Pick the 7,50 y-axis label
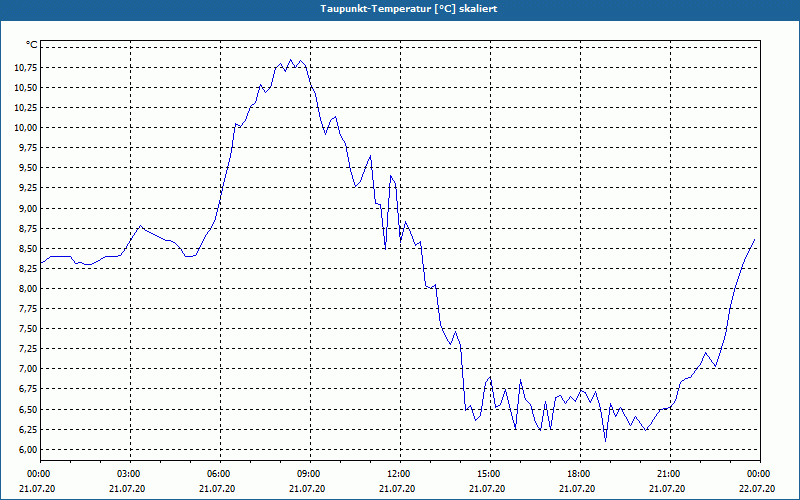This screenshot has width=800, height=500. click(x=28, y=329)
